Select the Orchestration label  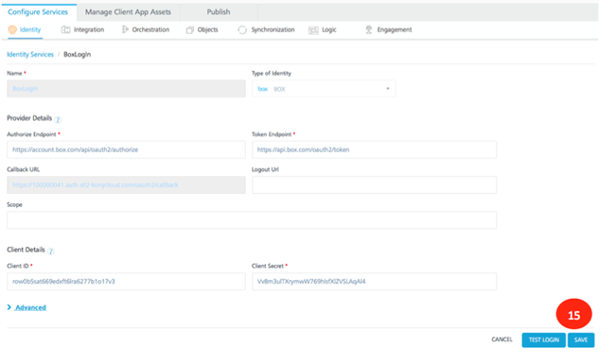(151, 29)
